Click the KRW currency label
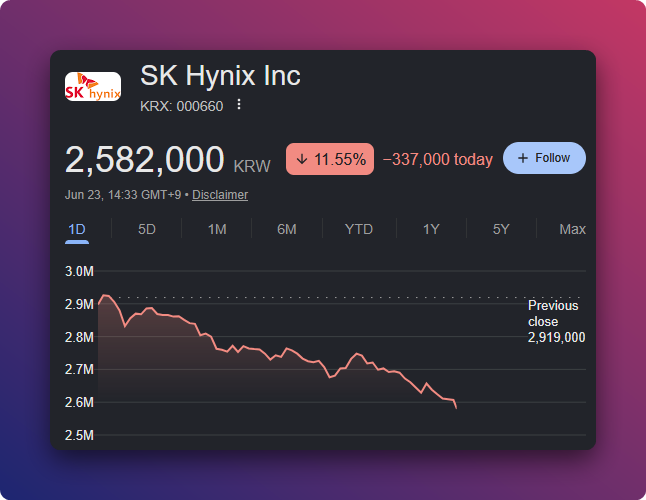The height and width of the screenshot is (500, 646). [252, 166]
